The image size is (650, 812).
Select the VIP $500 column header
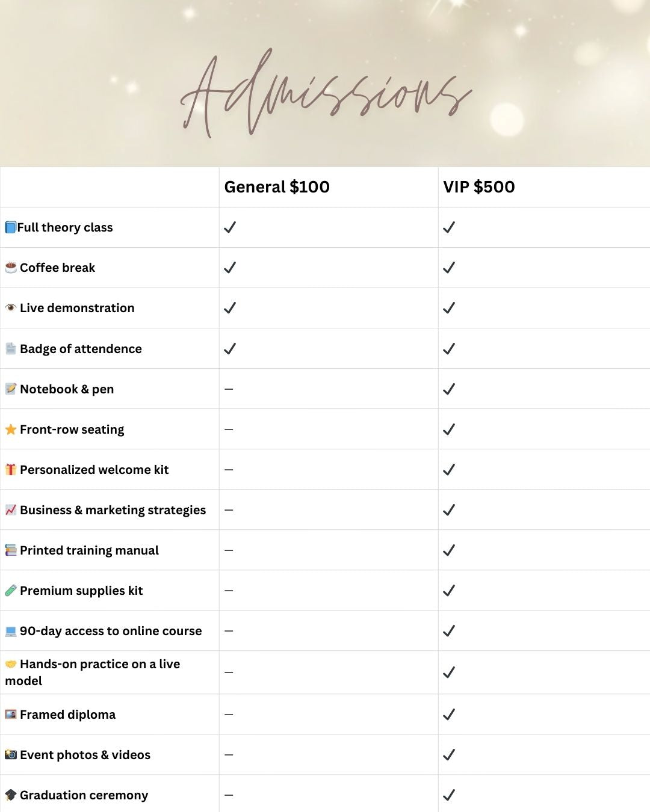click(x=479, y=187)
